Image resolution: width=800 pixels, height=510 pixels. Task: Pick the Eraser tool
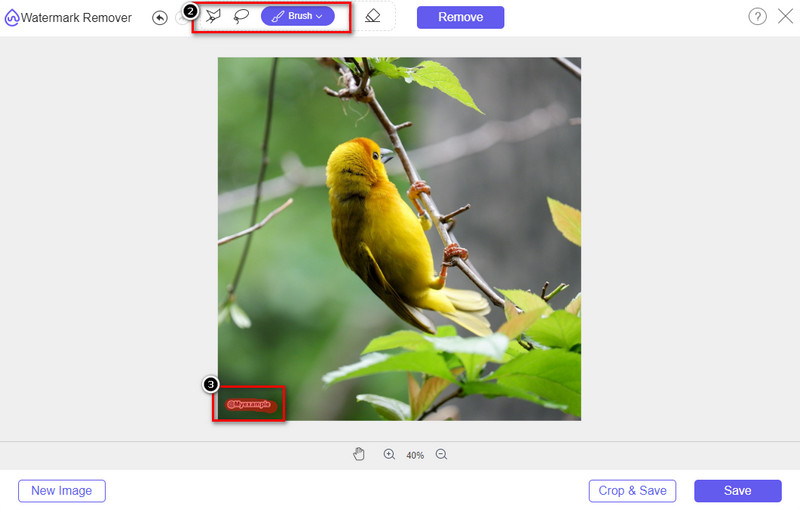pyautogui.click(x=372, y=17)
